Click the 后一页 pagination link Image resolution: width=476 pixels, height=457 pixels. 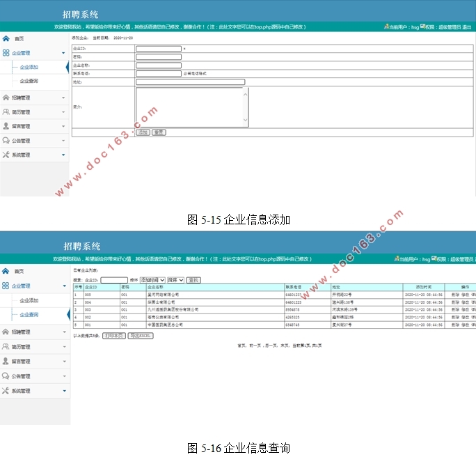271,346
